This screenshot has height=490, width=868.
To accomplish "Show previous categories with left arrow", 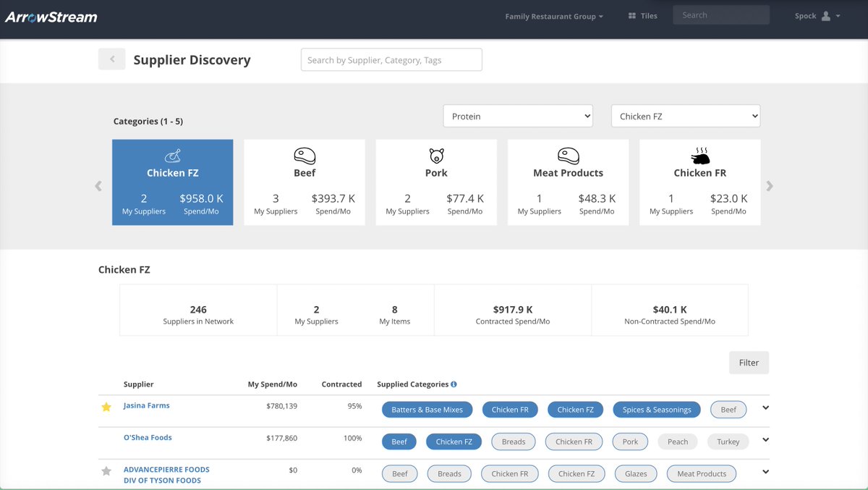I will click(98, 186).
